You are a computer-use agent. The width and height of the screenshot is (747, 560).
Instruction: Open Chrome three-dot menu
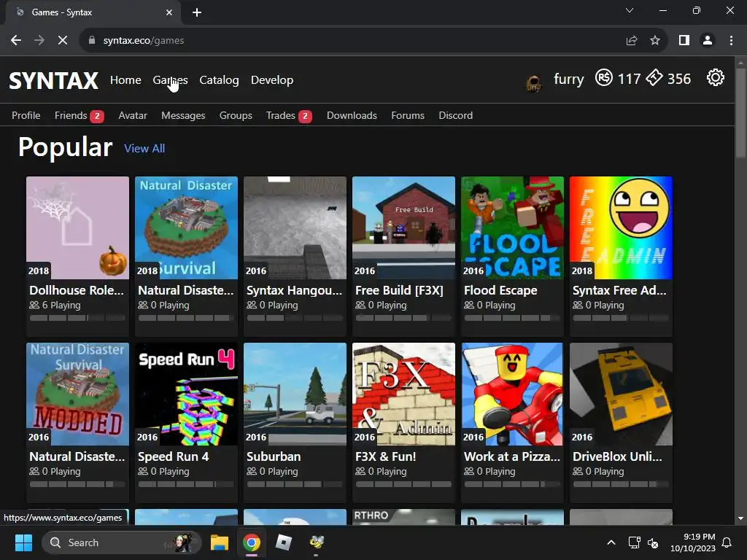tap(731, 41)
